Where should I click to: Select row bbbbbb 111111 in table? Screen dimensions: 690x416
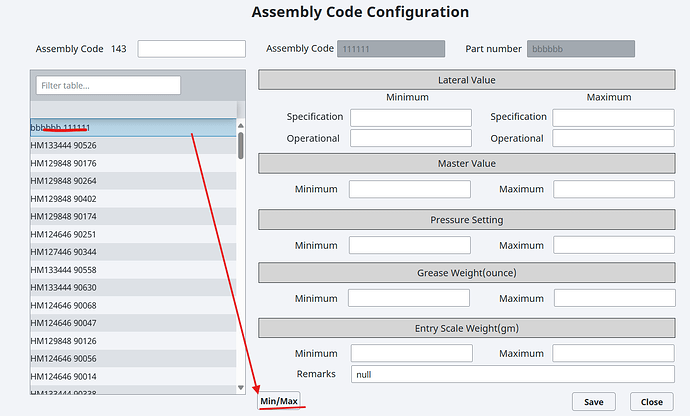[133, 128]
